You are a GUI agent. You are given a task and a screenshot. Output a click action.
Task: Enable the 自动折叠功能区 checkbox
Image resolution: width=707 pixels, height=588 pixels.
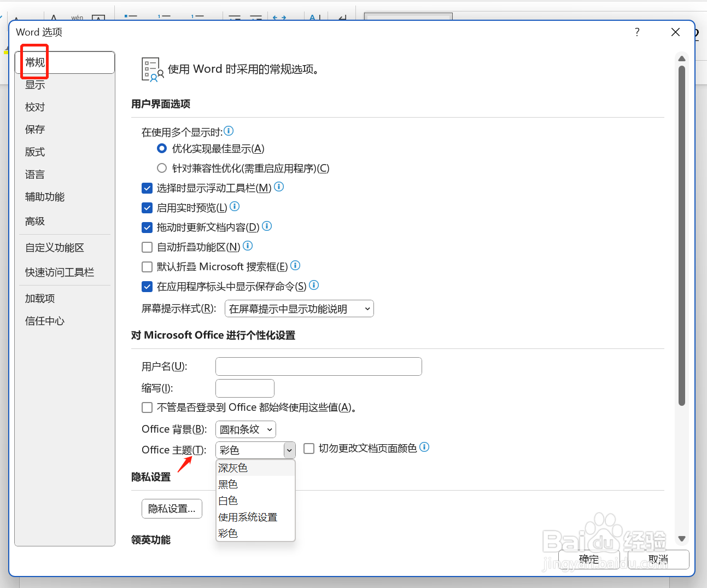pyautogui.click(x=147, y=247)
